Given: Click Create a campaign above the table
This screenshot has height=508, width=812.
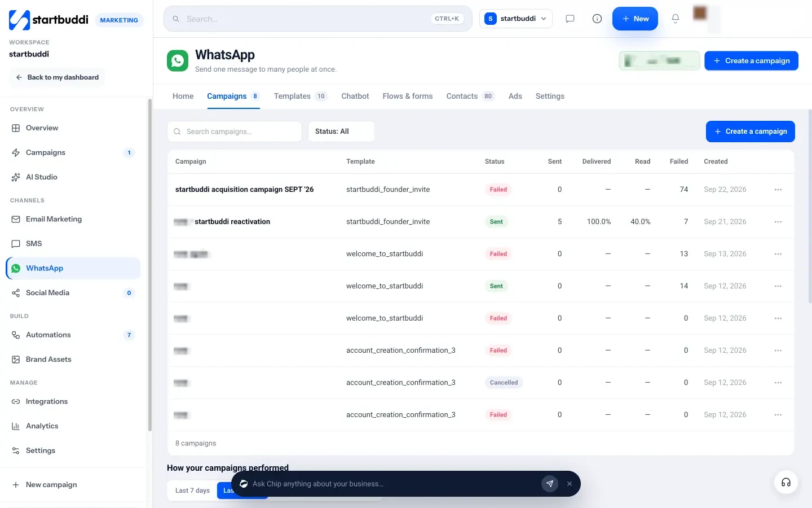Looking at the screenshot, I should coord(751,132).
